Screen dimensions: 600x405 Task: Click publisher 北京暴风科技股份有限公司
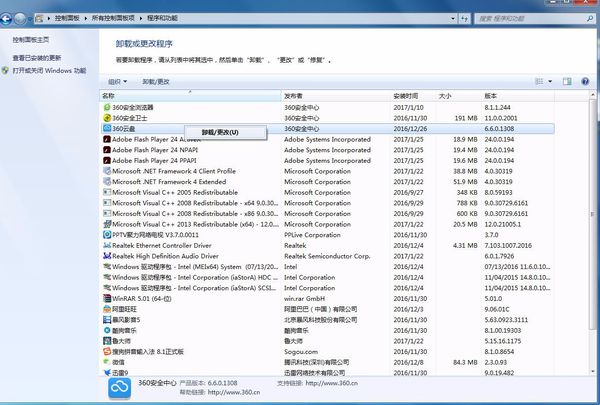321,320
